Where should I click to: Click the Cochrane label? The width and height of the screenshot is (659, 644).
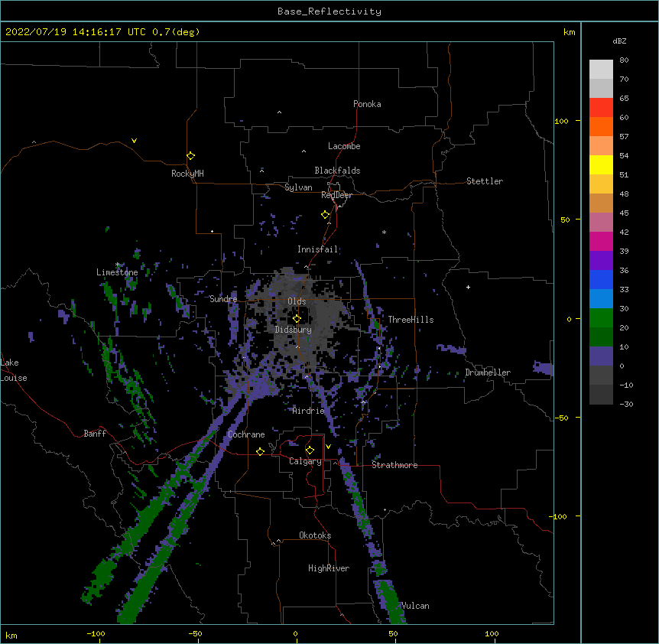point(246,434)
